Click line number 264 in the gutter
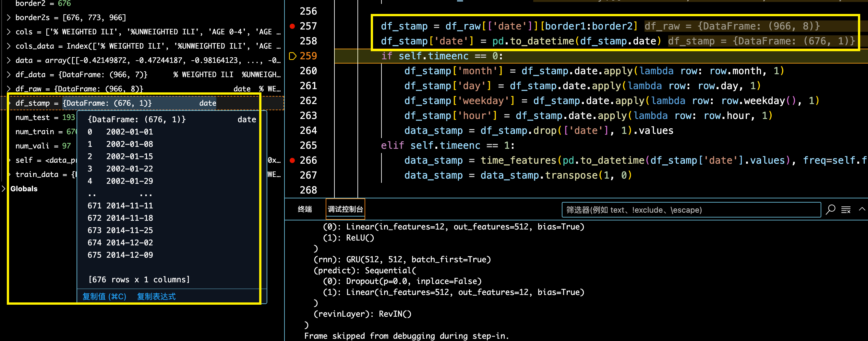This screenshot has width=868, height=341. 308,130
